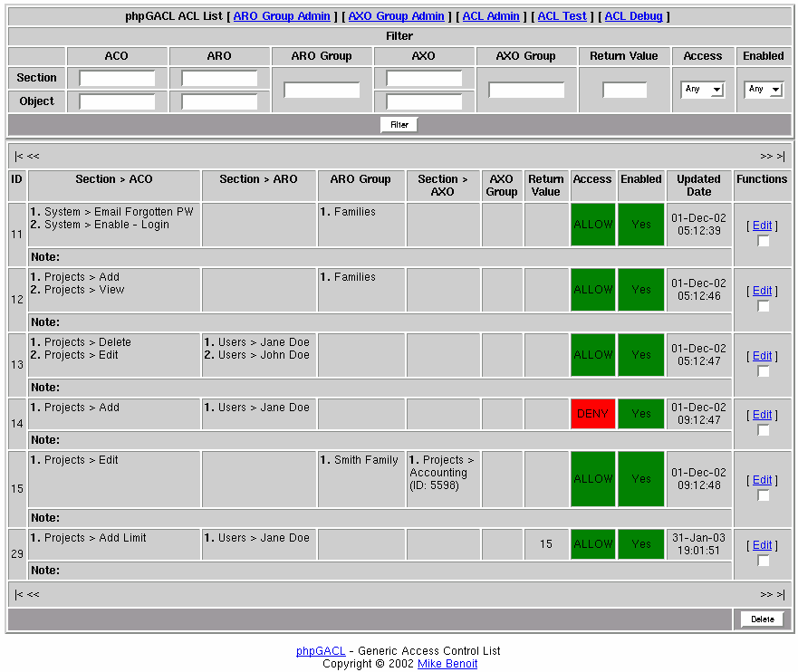The image size is (798, 672).
Task: Edit ACL entry with ID 12
Action: (x=762, y=291)
